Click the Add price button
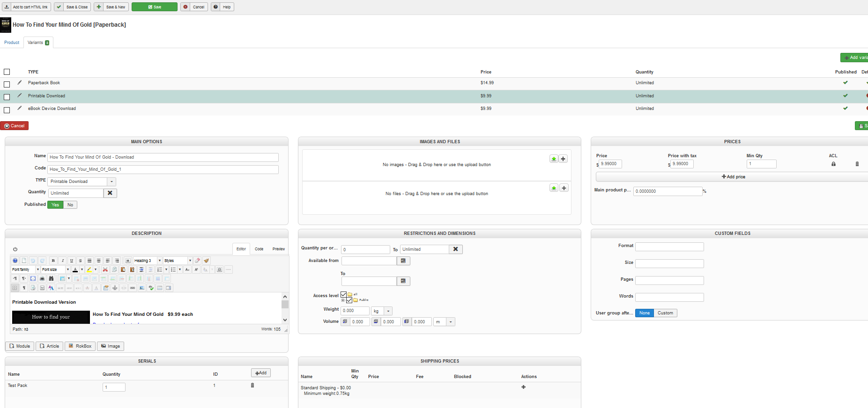868x408 pixels. (x=733, y=177)
